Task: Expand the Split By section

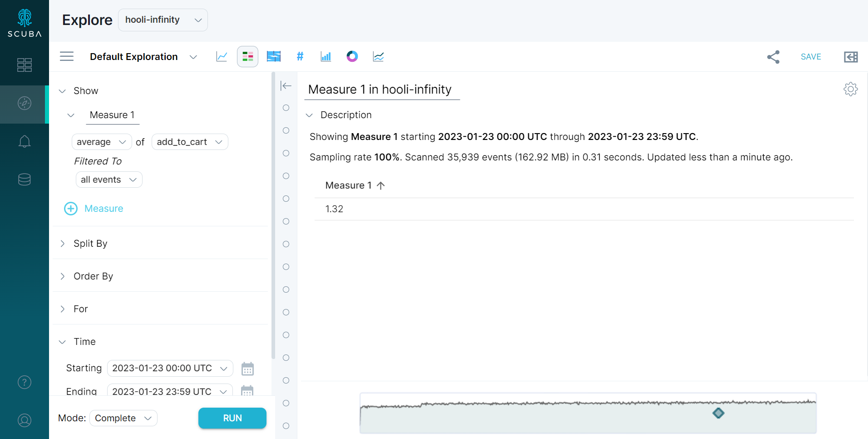Action: pos(63,244)
